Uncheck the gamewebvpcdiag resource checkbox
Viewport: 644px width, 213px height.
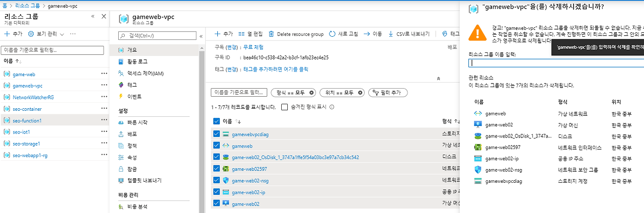pyautogui.click(x=216, y=134)
